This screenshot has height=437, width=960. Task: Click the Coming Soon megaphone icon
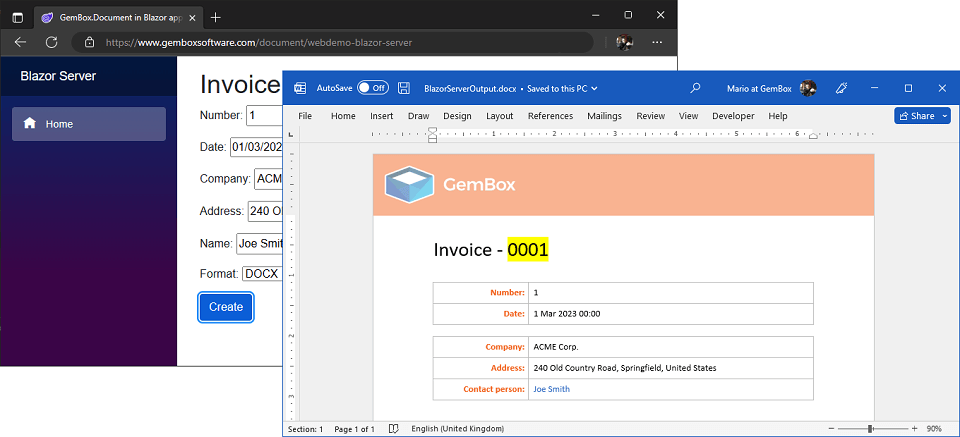tap(841, 88)
